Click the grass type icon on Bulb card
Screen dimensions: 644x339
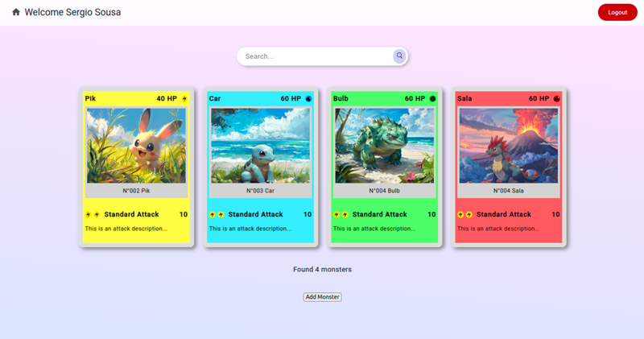(432, 99)
